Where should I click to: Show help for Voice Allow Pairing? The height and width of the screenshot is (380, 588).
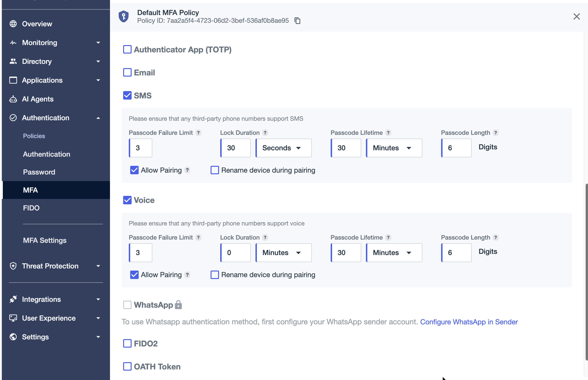point(187,275)
